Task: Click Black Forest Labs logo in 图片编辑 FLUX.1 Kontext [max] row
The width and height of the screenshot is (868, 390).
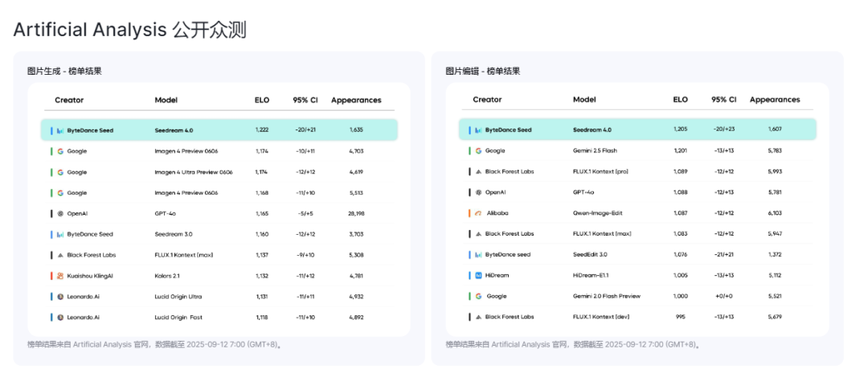Action: pyautogui.click(x=478, y=234)
